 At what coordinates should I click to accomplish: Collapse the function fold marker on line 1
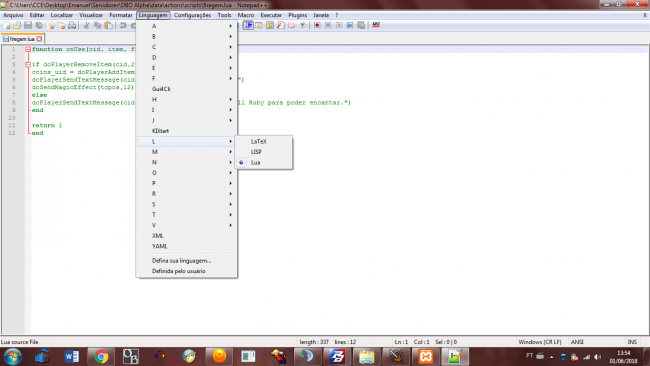pyautogui.click(x=28, y=49)
